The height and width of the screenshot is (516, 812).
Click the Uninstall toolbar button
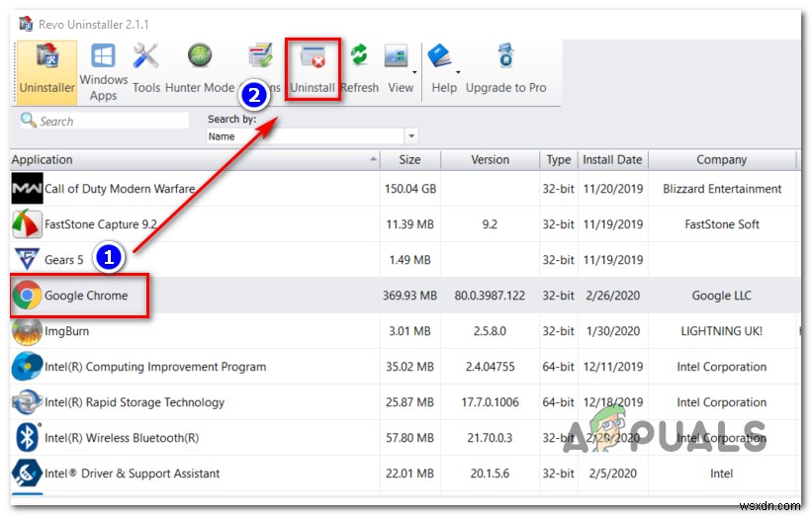[x=313, y=69]
